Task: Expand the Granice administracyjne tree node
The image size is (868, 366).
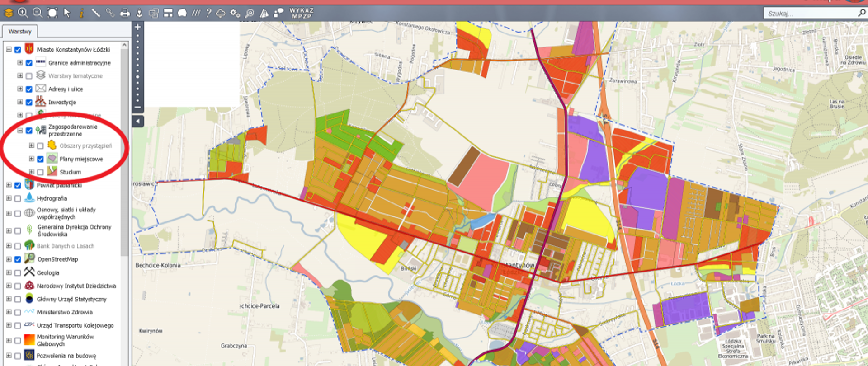Action: [20, 63]
